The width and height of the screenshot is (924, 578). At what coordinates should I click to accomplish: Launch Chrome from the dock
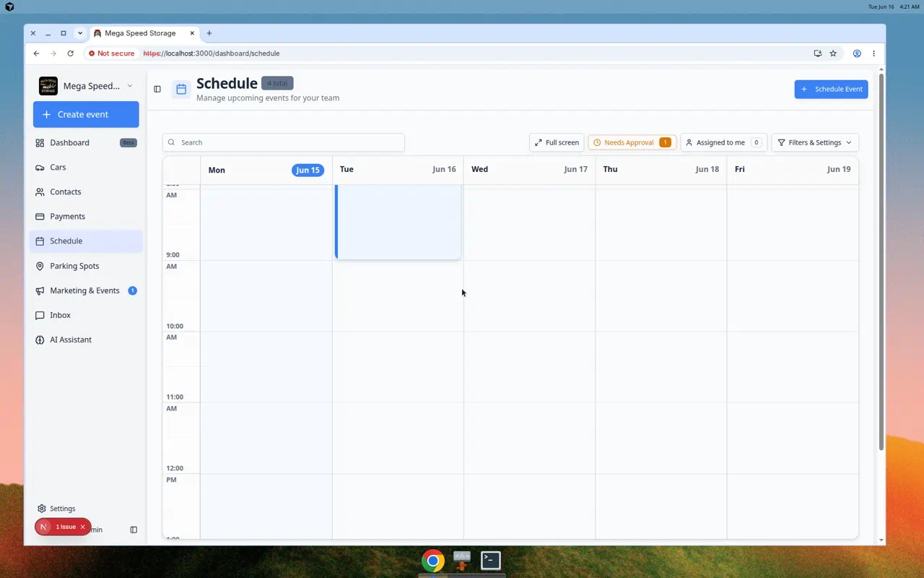click(433, 561)
